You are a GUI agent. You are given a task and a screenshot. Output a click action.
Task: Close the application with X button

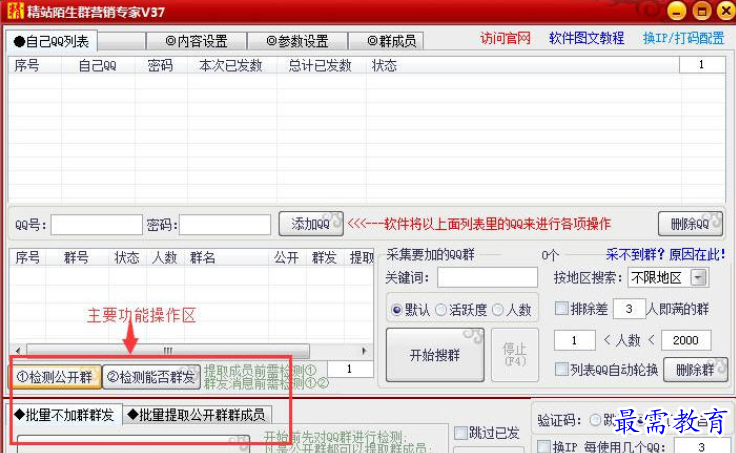(726, 11)
